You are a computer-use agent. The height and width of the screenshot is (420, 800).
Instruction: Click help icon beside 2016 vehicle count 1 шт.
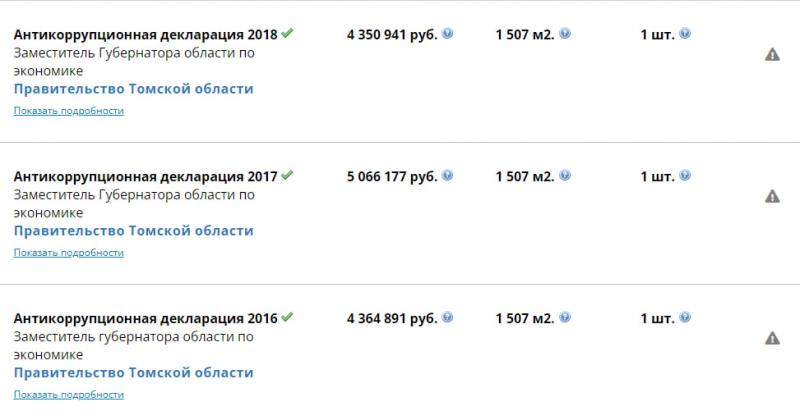point(685,317)
